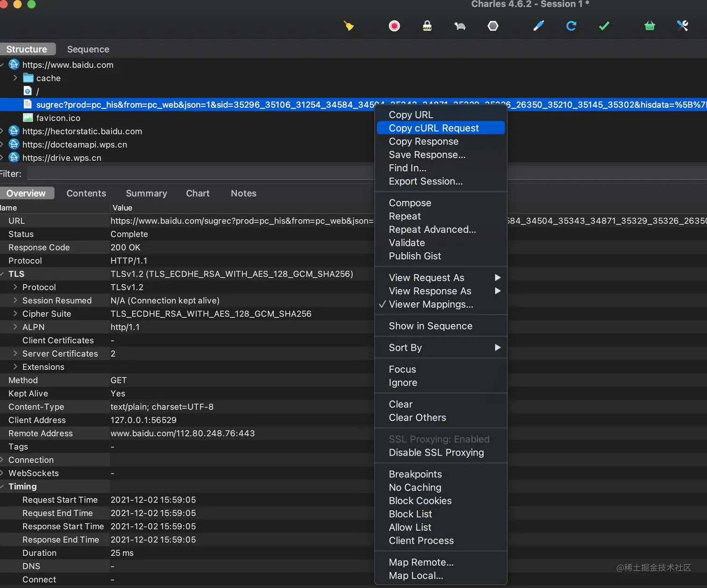
Task: Choose Copy URL from context menu
Action: (x=440, y=115)
